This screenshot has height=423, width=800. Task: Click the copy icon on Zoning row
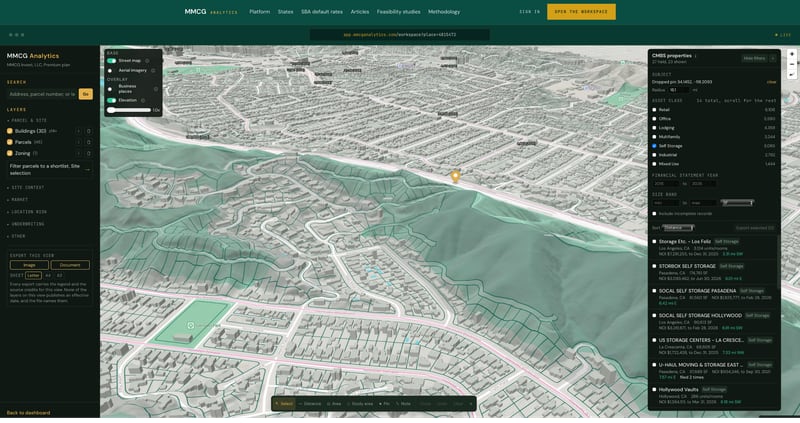88,153
